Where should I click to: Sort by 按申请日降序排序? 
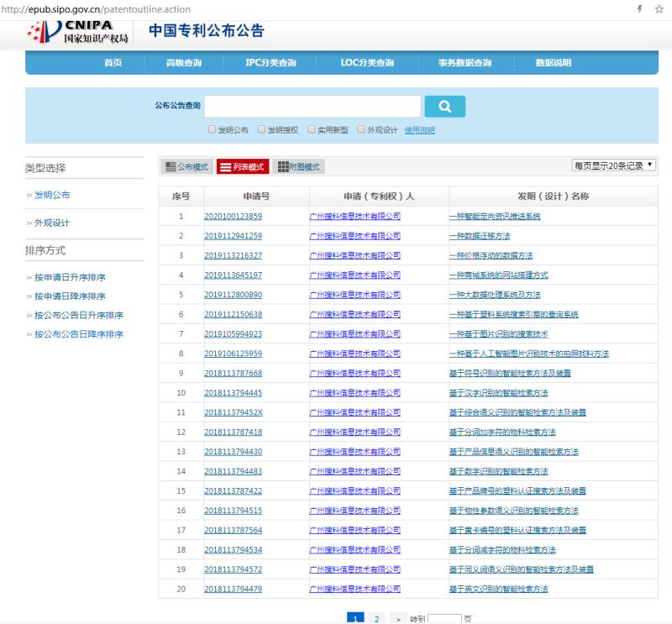70,296
